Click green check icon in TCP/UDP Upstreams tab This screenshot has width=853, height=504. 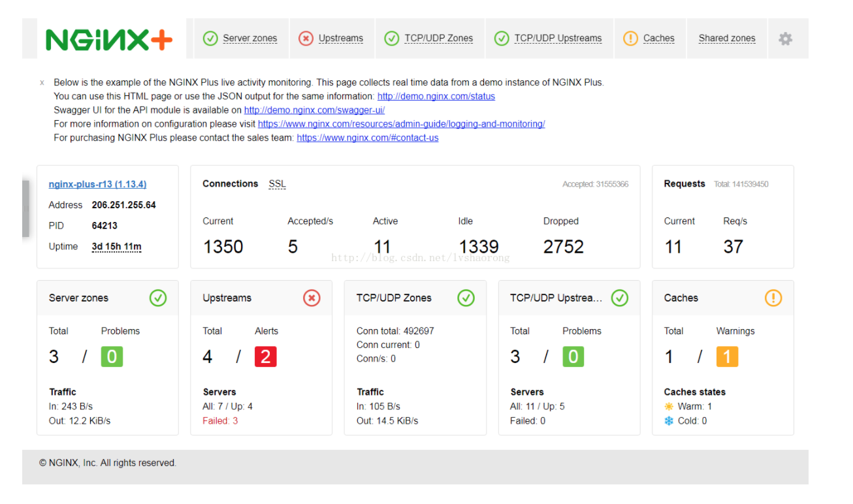tap(502, 39)
